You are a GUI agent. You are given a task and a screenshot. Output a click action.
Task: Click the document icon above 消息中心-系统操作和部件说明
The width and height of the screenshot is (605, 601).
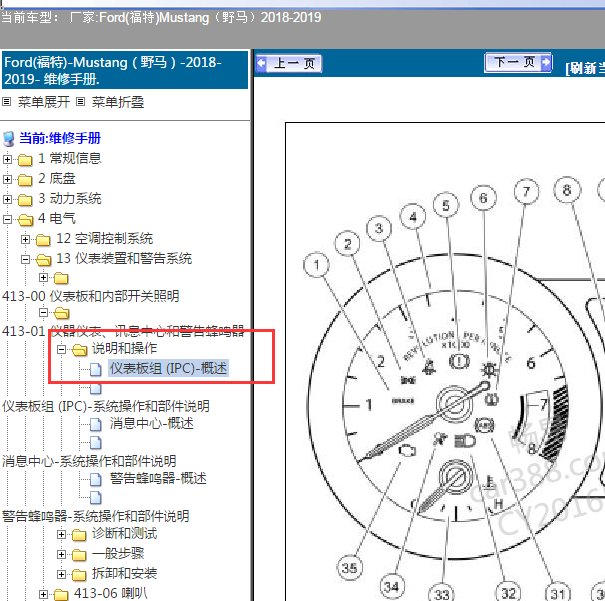96,442
